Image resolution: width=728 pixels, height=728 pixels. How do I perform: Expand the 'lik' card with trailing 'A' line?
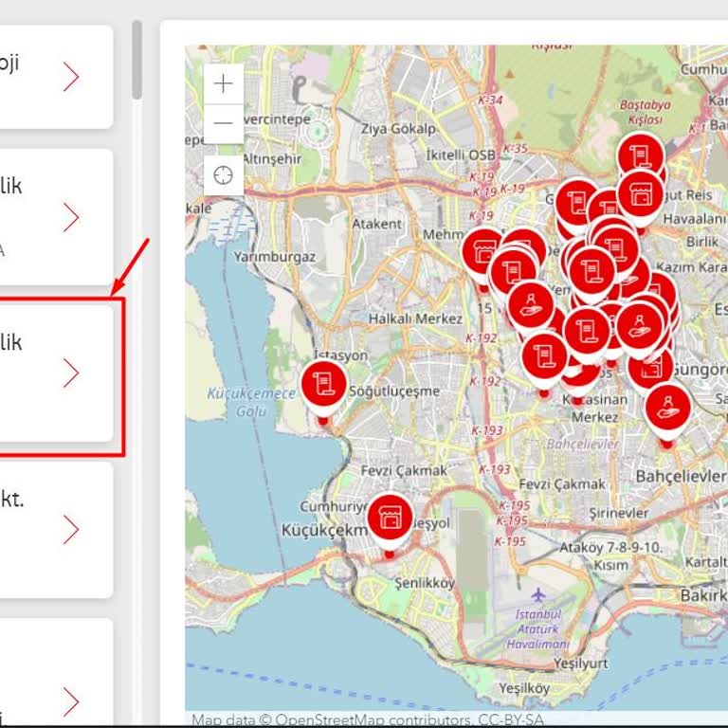[x=71, y=217]
